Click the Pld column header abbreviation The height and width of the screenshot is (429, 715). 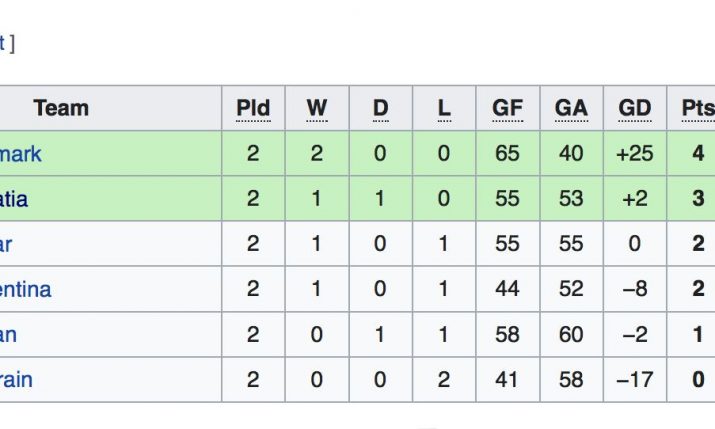pos(253,108)
